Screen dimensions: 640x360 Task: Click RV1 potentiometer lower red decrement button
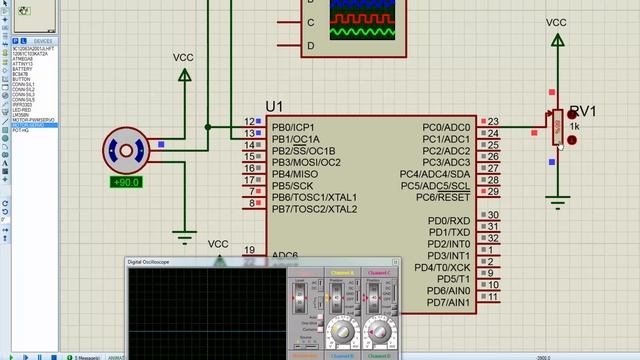572,140
